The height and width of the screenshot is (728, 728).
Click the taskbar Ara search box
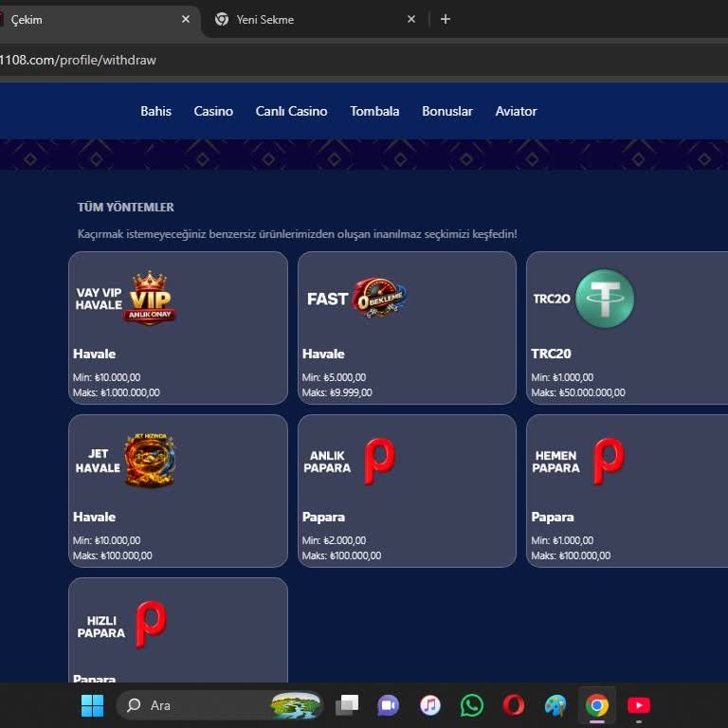(219, 705)
